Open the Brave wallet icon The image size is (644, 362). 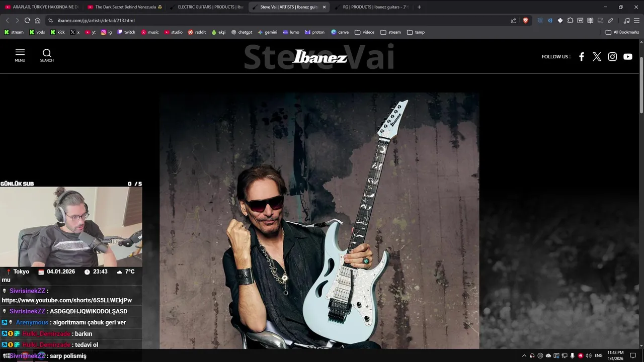click(x=580, y=21)
